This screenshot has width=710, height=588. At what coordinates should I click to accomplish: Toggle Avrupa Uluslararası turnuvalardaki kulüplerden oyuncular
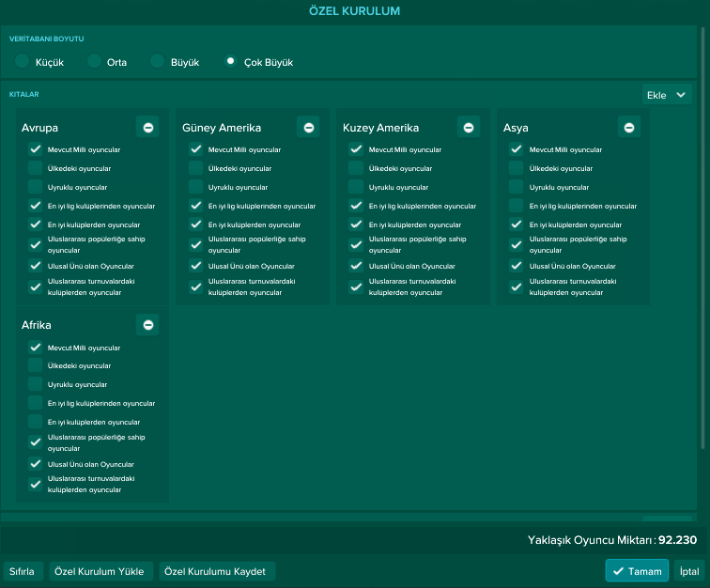tap(36, 286)
